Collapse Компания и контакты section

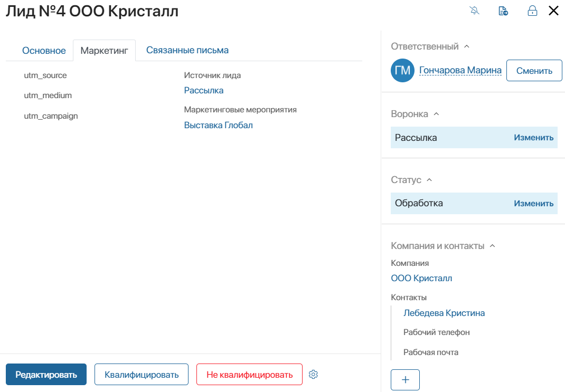click(493, 246)
